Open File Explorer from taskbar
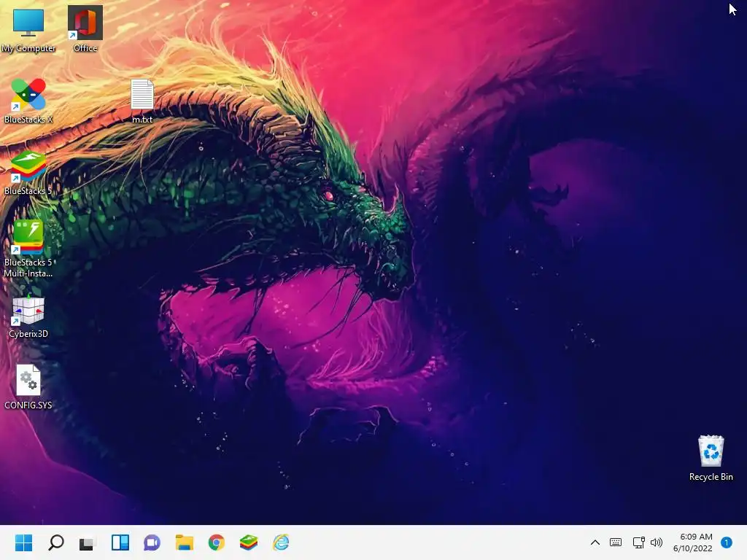 click(185, 542)
